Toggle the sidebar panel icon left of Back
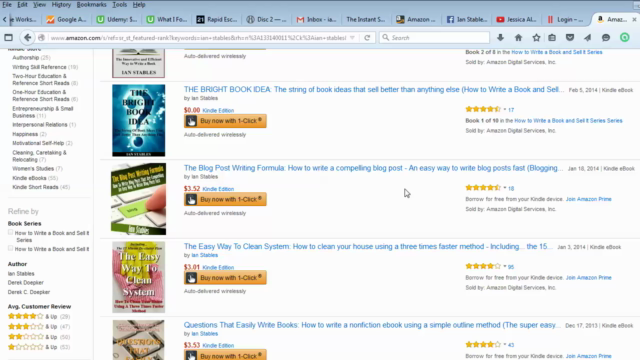The height and width of the screenshot is (360, 640). click(x=9, y=38)
